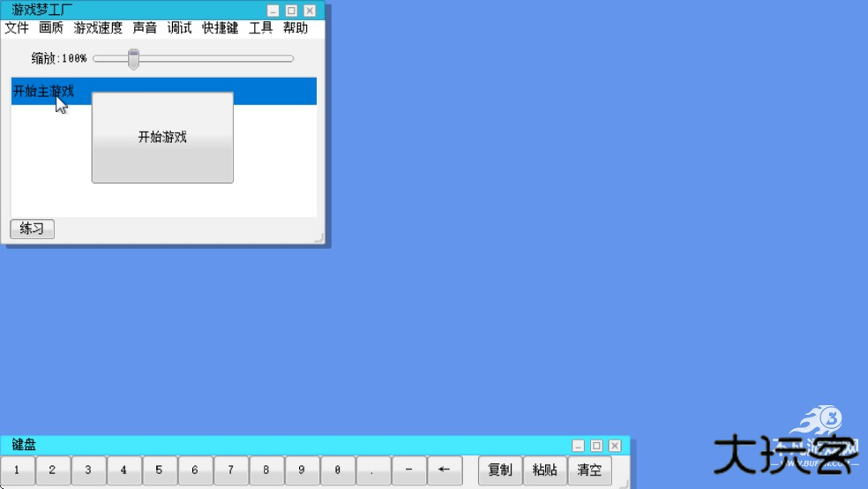The image size is (868, 489).
Task: Open the 画质 menu
Action: [x=51, y=28]
